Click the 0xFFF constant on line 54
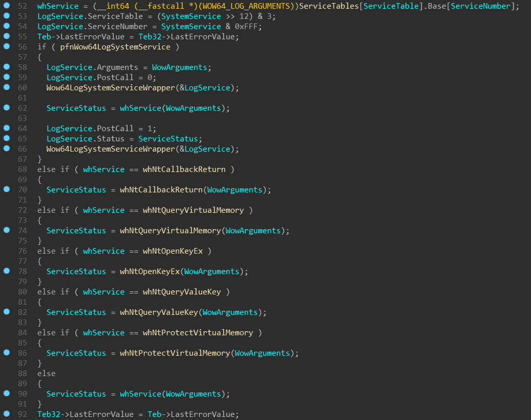 tap(246, 27)
